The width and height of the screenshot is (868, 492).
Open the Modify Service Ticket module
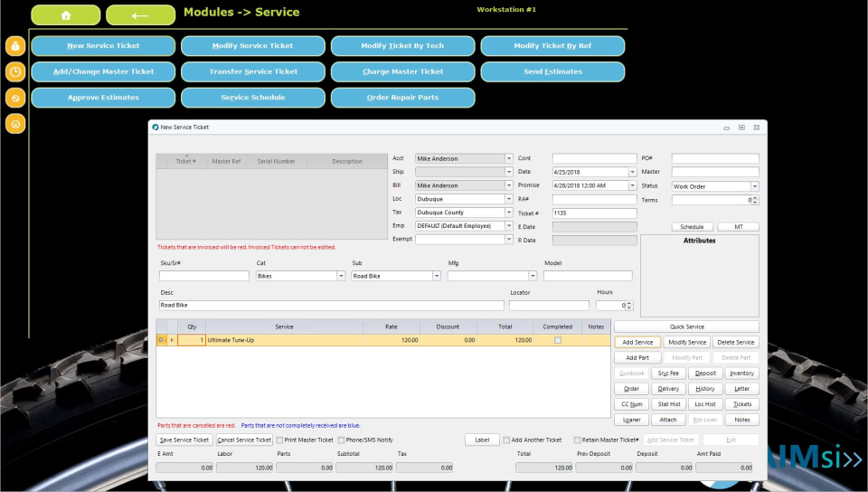(252, 46)
